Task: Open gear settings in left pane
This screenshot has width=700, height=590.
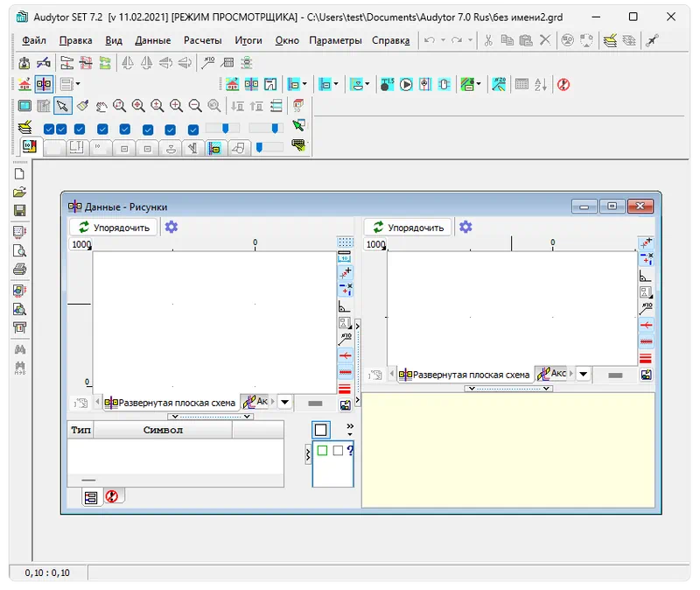Action: click(171, 227)
